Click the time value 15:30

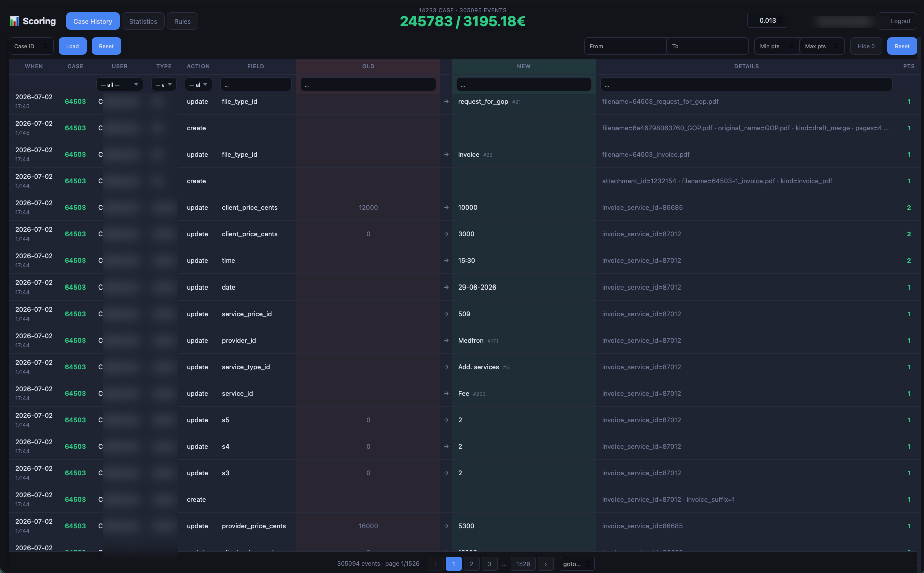467,260
